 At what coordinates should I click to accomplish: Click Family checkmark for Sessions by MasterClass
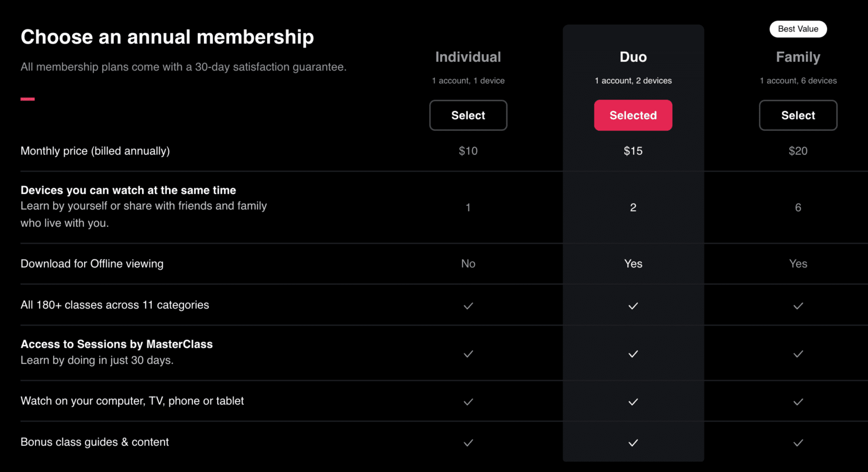pos(798,354)
